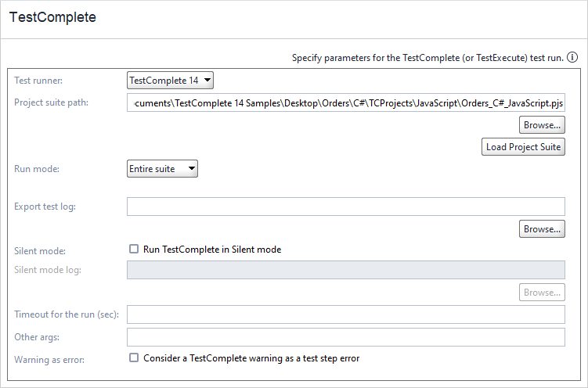Image resolution: width=588 pixels, height=388 pixels.
Task: Browse for the export test log location
Action: (x=542, y=229)
